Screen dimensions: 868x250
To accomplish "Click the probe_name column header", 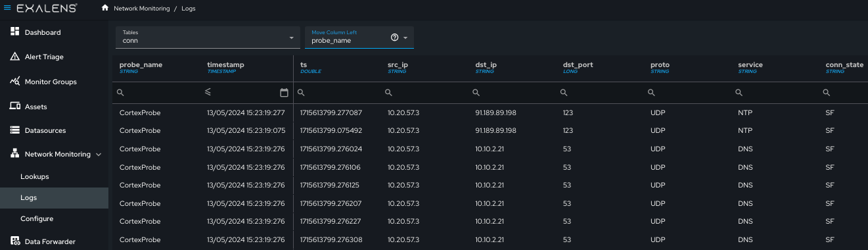I will click(x=141, y=64).
